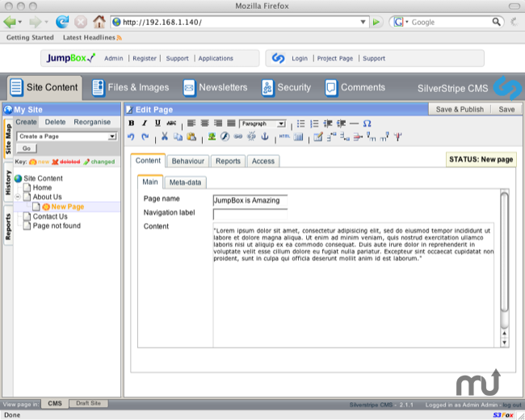Image resolution: width=525 pixels, height=420 pixels.
Task: Insert a table
Action: click(298, 136)
